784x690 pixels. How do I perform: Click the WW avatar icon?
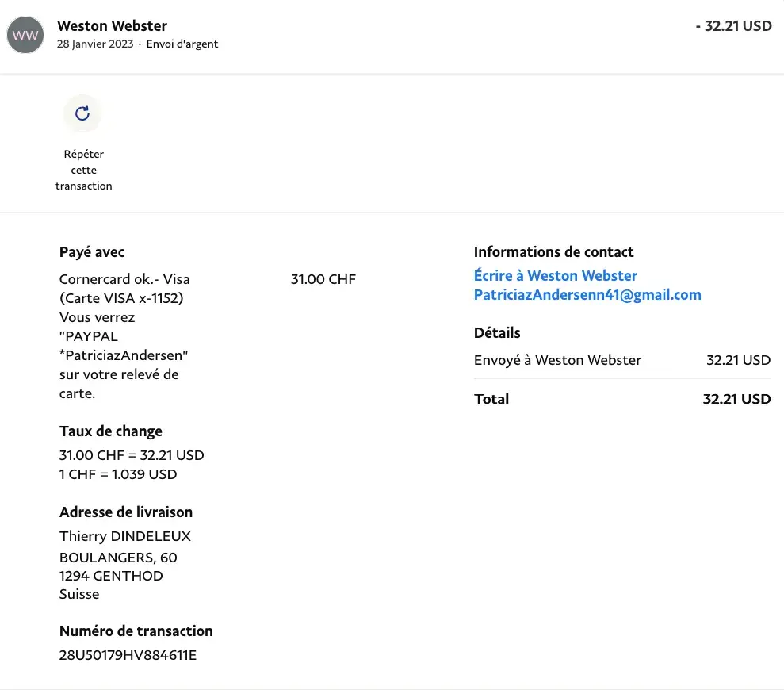click(25, 36)
